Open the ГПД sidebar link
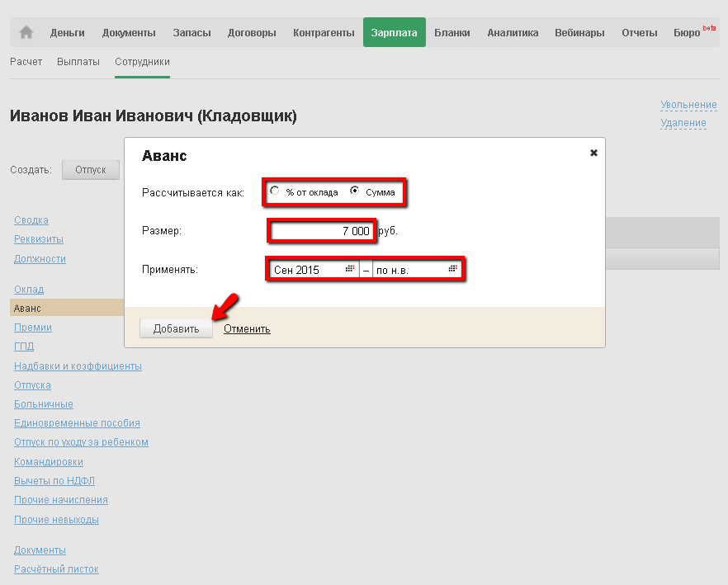The height and width of the screenshot is (585, 728). (24, 347)
